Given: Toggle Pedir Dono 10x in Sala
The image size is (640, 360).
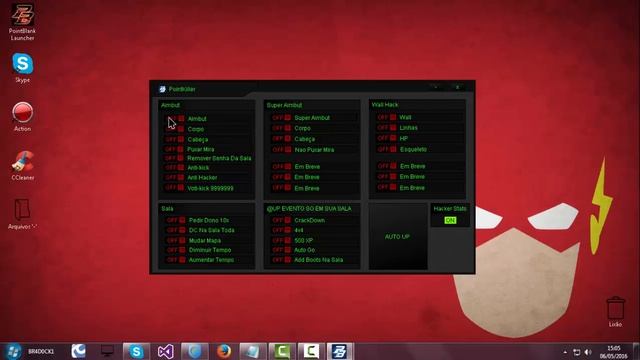Looking at the screenshot, I should coord(176,220).
